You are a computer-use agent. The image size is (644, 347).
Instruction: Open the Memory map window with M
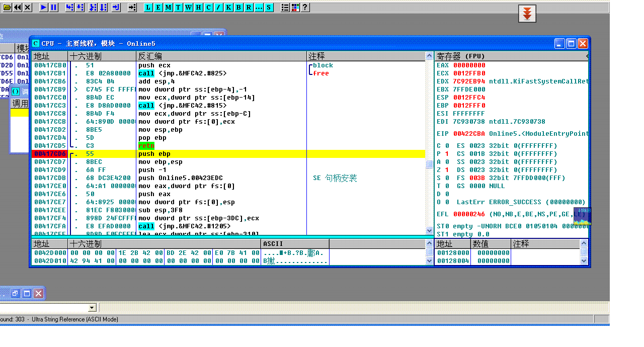(168, 8)
